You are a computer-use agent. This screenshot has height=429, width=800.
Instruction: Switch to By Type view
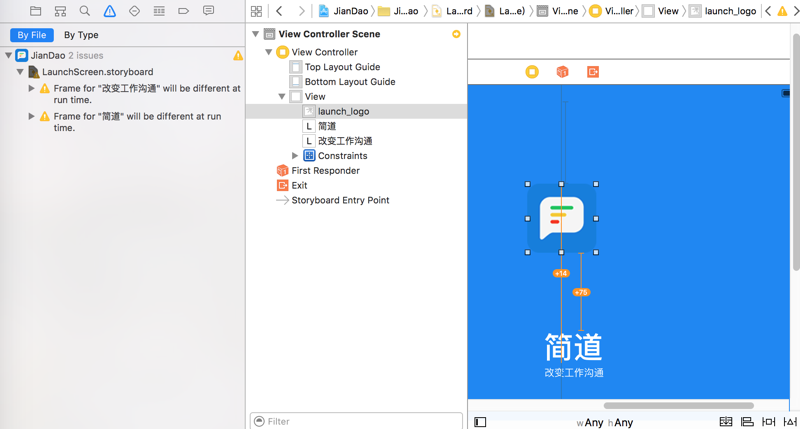pos(81,35)
